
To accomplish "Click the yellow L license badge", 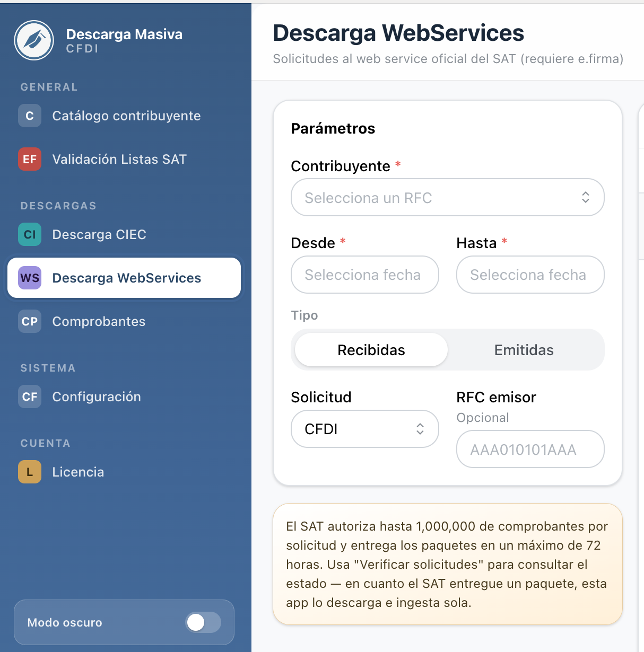I will coord(30,472).
